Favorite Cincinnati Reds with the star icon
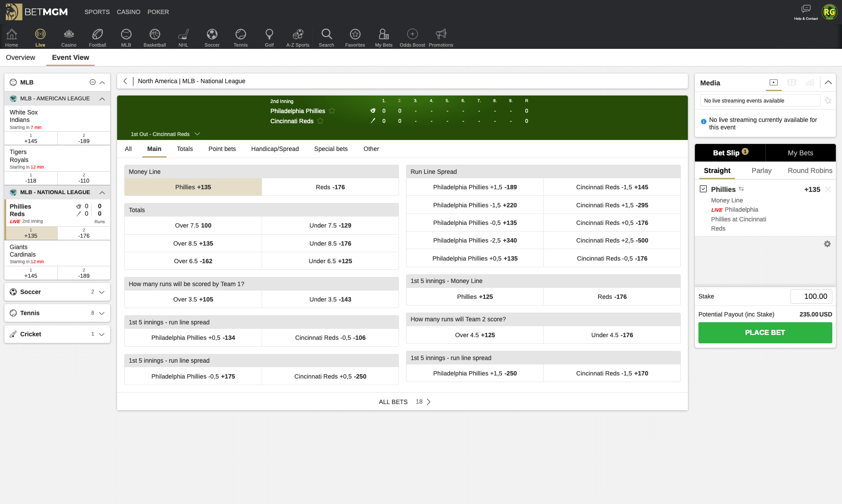842x504 pixels. (320, 121)
